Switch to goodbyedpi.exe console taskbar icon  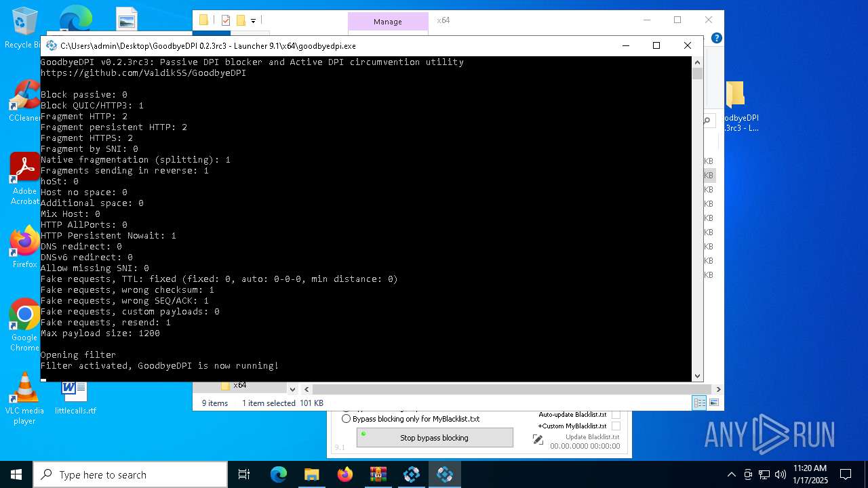click(x=445, y=474)
